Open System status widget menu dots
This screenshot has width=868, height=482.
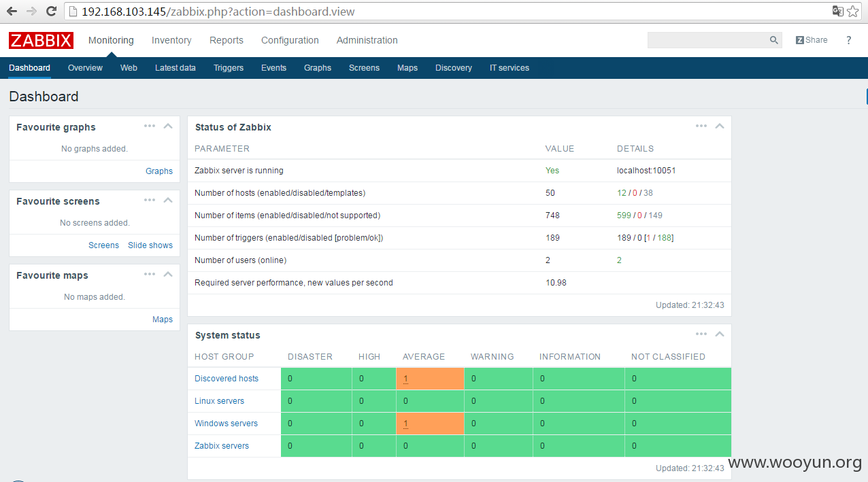click(x=701, y=334)
